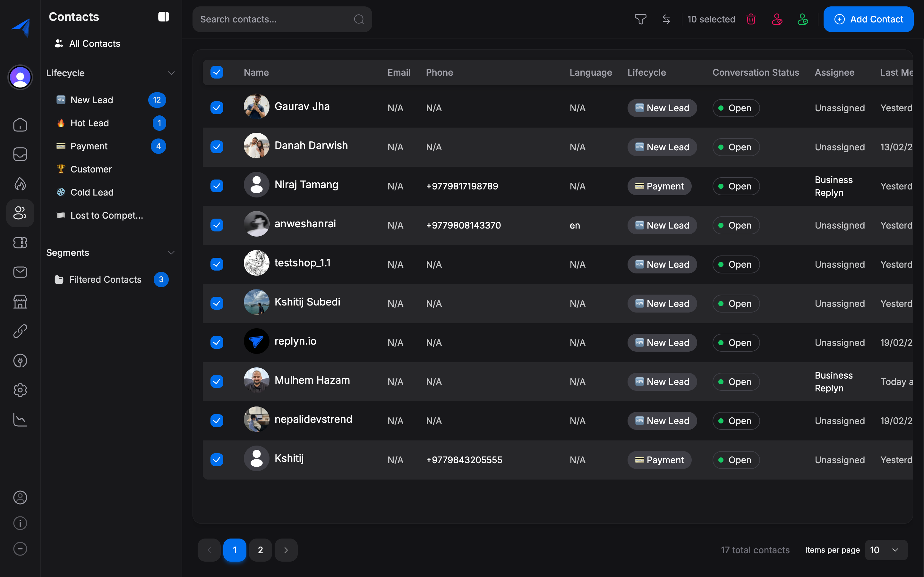924x577 pixels.
Task: Click the red trash delete icon
Action: click(751, 19)
